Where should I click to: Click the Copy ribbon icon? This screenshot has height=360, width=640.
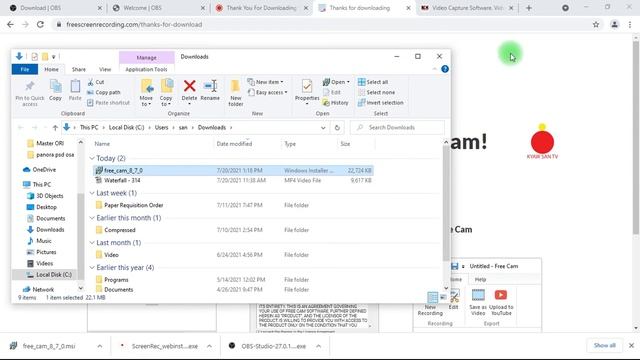(55, 90)
